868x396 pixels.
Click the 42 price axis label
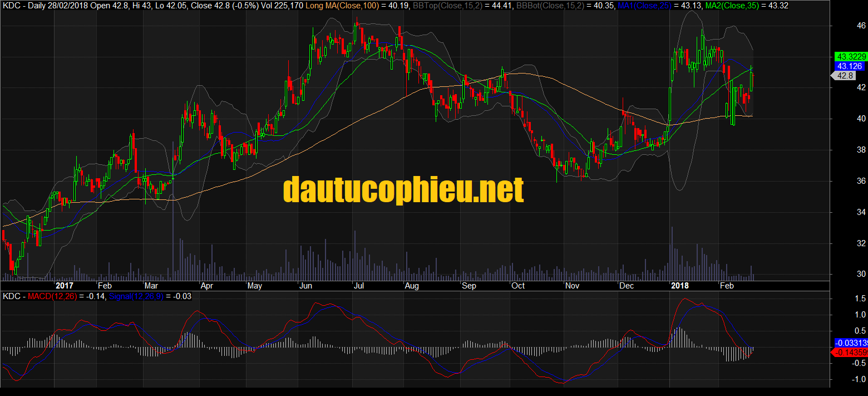pos(861,87)
